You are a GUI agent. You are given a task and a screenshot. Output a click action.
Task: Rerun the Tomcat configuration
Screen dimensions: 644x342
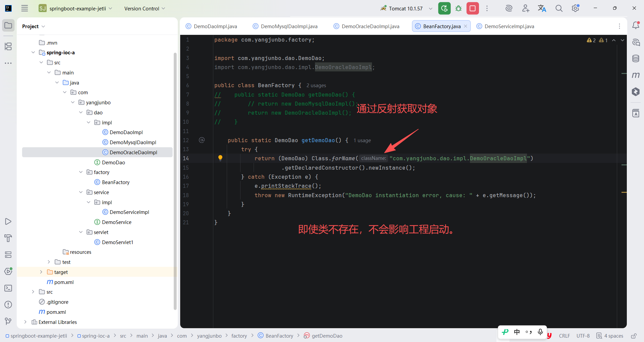(444, 8)
